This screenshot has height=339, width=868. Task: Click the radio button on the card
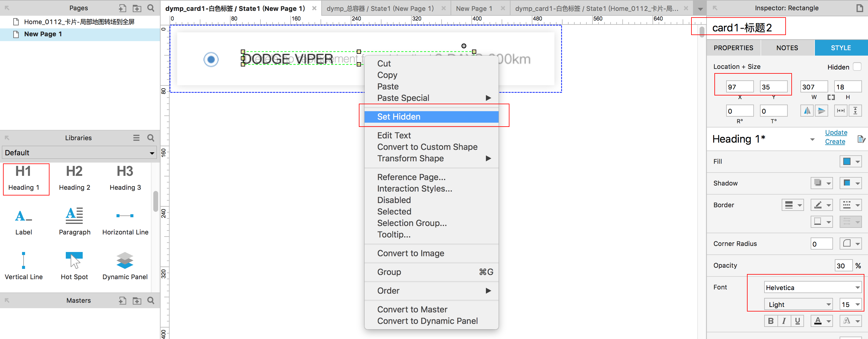(x=211, y=60)
